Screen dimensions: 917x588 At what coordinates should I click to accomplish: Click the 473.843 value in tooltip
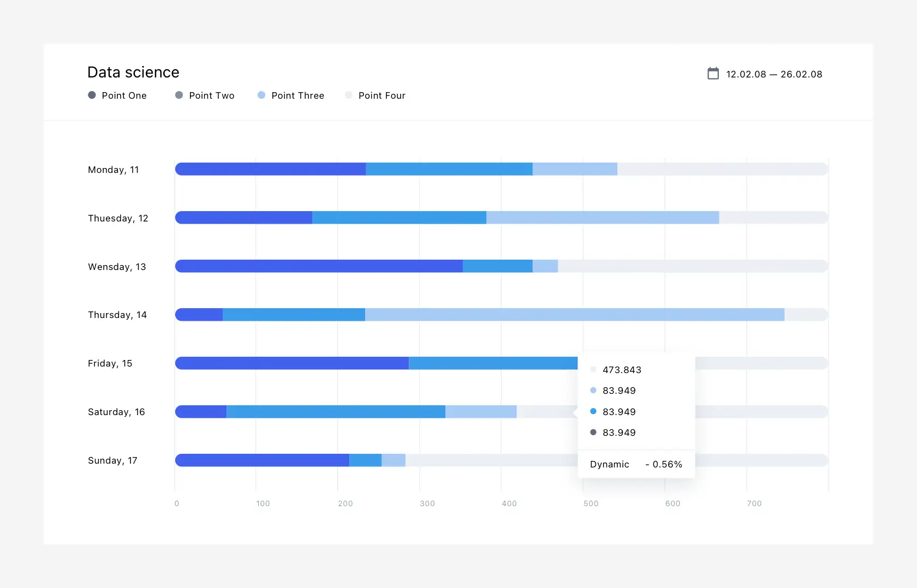pos(622,370)
